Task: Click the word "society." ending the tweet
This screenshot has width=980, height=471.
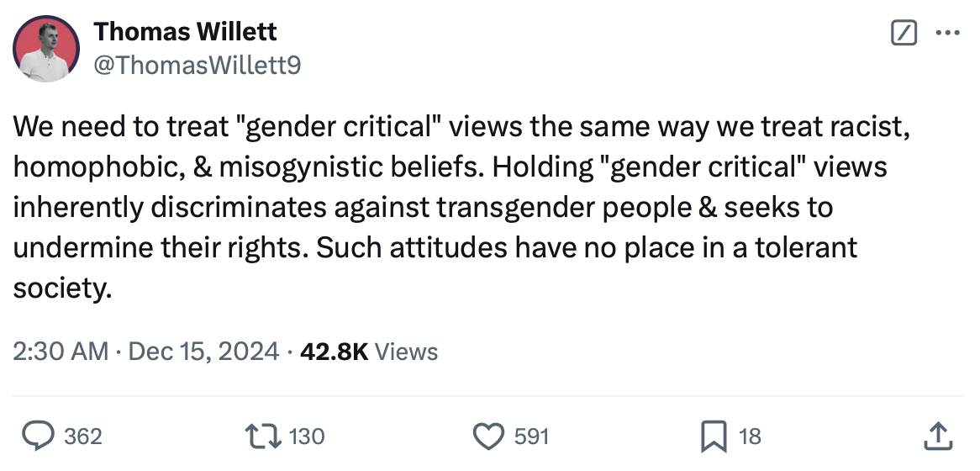Action: click(62, 288)
